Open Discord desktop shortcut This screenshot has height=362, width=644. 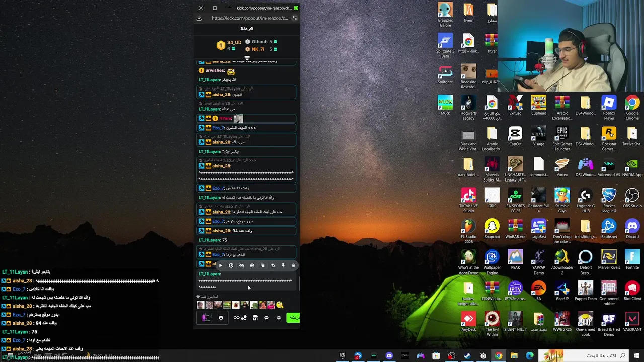(632, 229)
